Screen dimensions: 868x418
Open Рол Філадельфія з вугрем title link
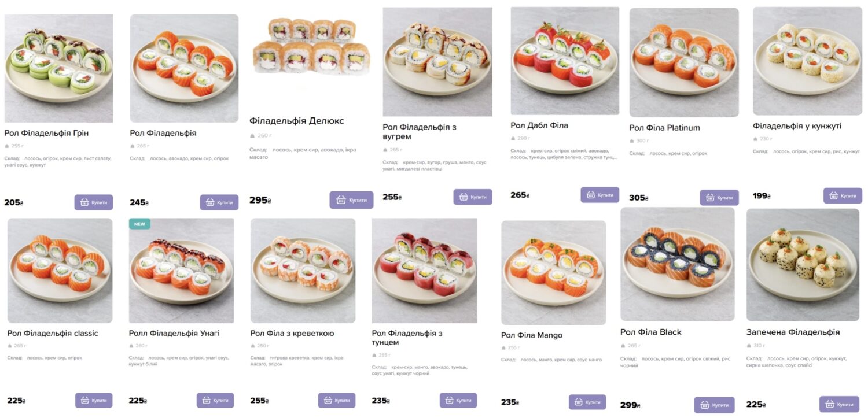pyautogui.click(x=419, y=132)
